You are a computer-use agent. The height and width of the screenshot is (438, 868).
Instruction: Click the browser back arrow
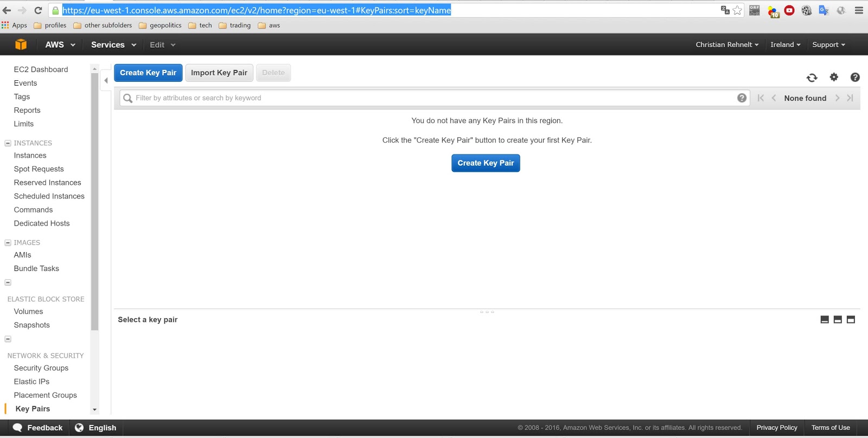(7, 10)
